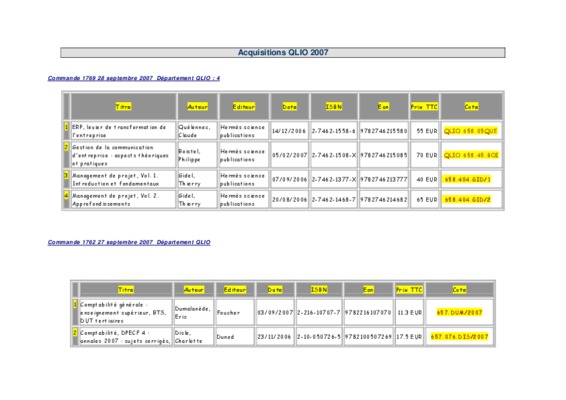566x400 pixels.
Task: Click the Ean header in second table
Action: coord(368,290)
